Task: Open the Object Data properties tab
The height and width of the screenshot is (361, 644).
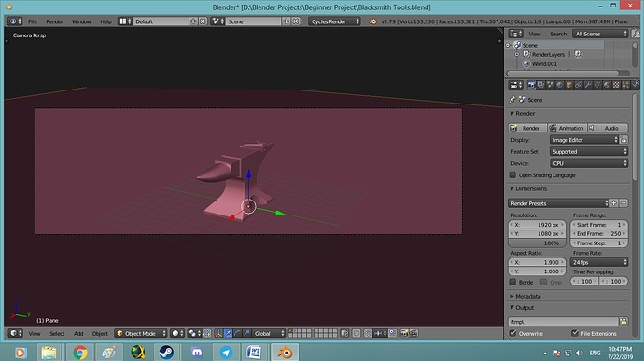Action: point(597,85)
